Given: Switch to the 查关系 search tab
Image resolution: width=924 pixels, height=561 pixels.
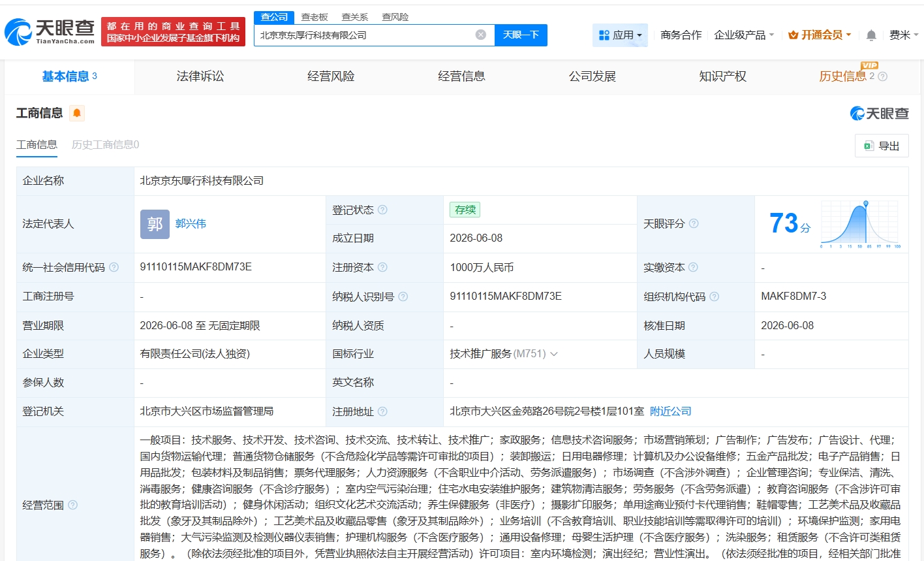Looking at the screenshot, I should (355, 17).
